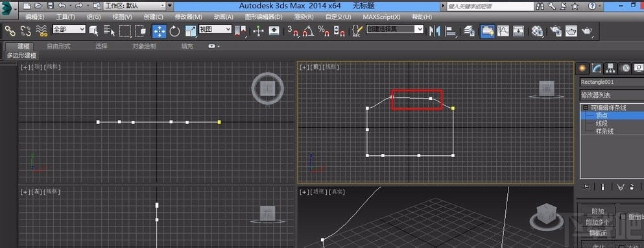The image size is (644, 248).
Task: Click the 多边形建模 panel button
Action: tap(21, 56)
